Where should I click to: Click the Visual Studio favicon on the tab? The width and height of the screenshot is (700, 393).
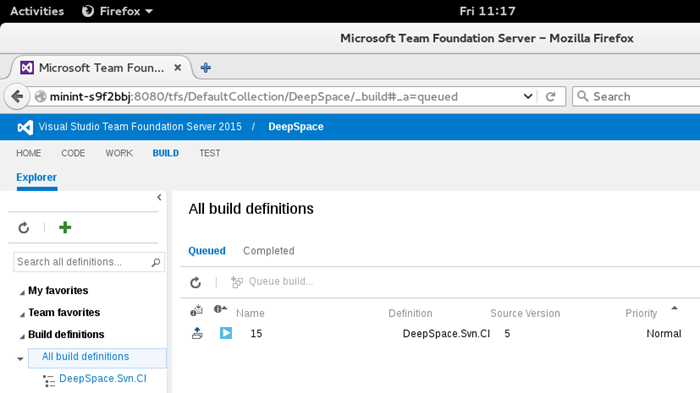[x=27, y=68]
